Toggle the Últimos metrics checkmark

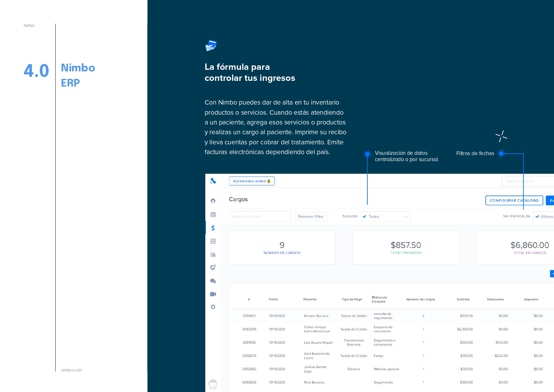click(x=537, y=216)
